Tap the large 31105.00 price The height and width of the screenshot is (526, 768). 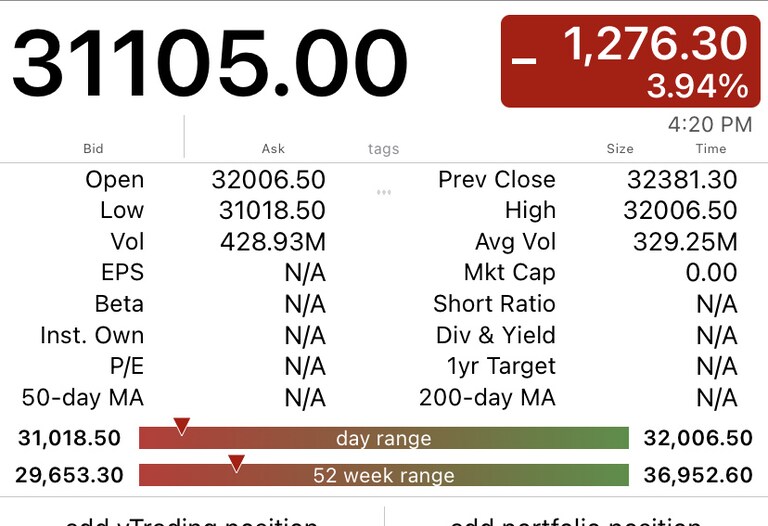coord(210,64)
